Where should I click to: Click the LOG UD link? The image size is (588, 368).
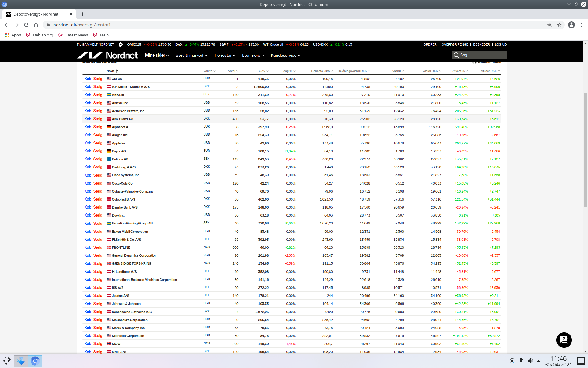[x=500, y=44]
